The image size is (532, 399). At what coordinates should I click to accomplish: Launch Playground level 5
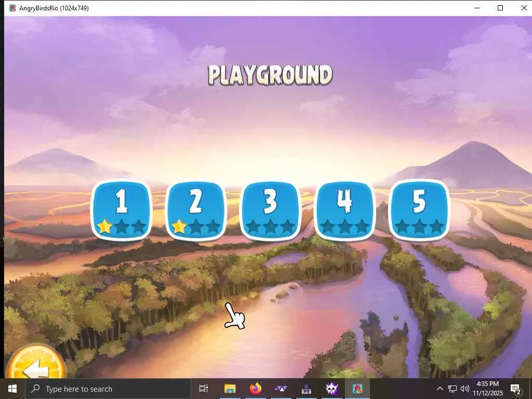coord(419,210)
